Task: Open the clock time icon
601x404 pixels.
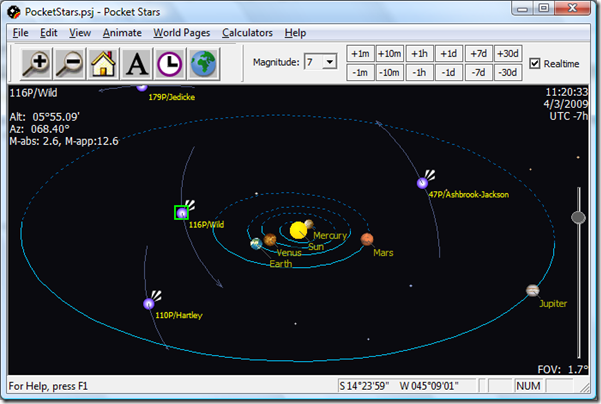Action: point(170,63)
